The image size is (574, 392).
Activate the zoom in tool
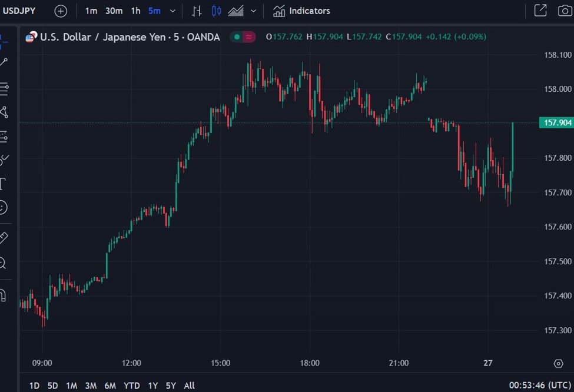click(x=3, y=263)
